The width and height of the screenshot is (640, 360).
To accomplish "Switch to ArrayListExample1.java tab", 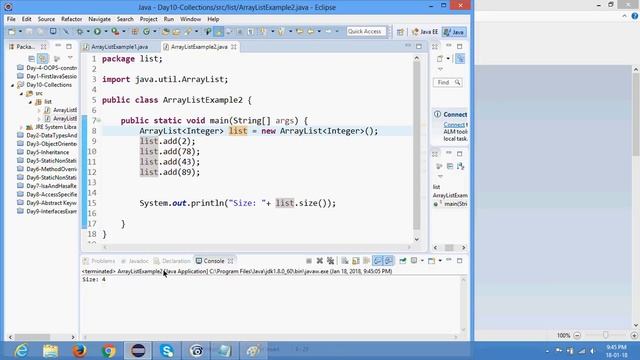I will pyautogui.click(x=119, y=47).
